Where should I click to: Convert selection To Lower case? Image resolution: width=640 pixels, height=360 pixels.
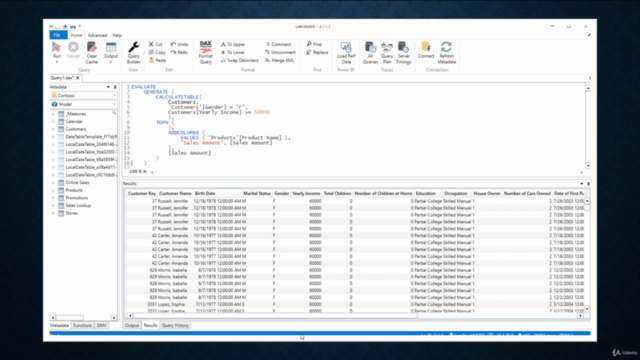coord(233,52)
